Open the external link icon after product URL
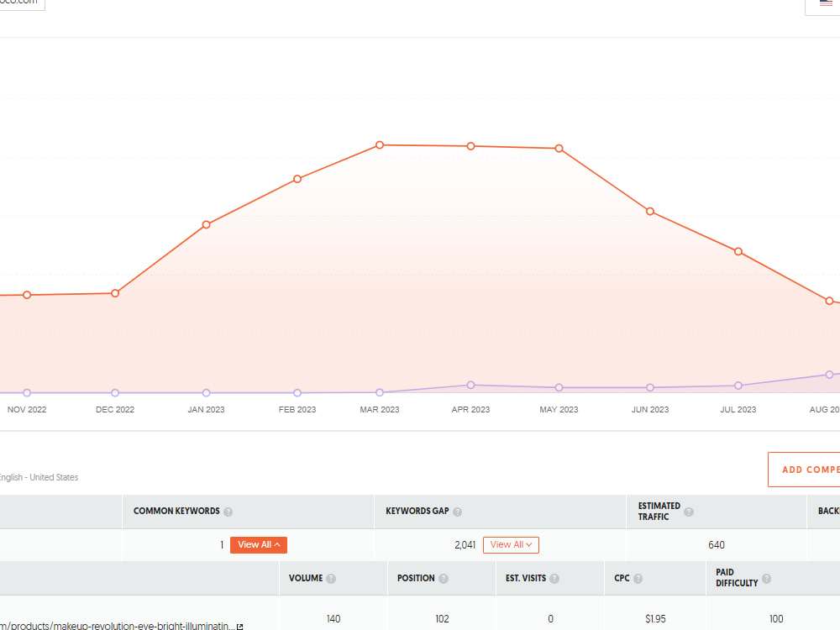 [239, 627]
